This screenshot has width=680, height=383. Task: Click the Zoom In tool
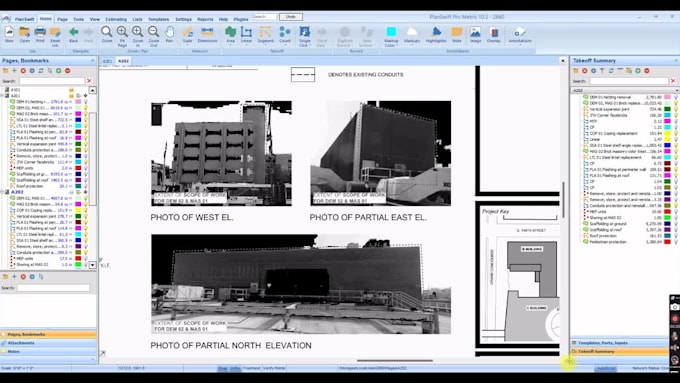tap(137, 36)
